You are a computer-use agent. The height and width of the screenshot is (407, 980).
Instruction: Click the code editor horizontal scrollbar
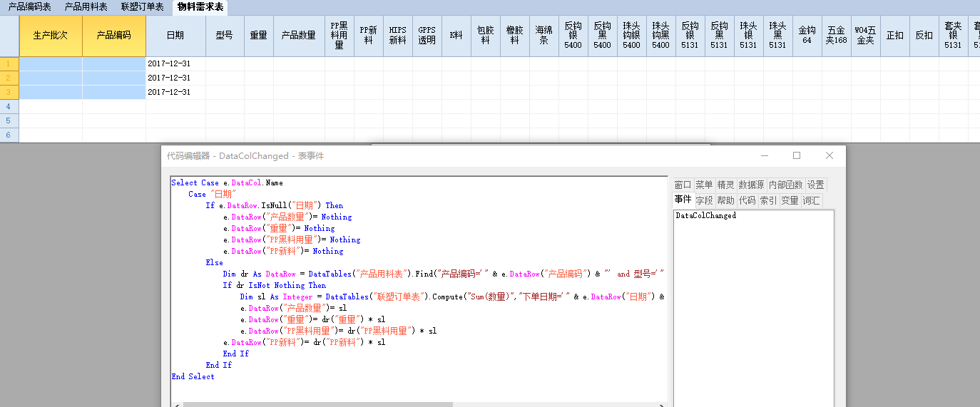[317, 404]
